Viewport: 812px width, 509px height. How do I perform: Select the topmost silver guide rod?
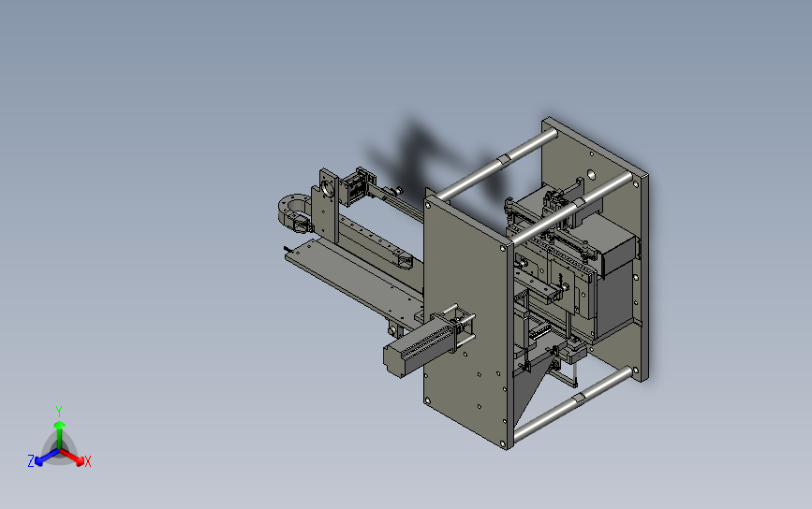(497, 164)
